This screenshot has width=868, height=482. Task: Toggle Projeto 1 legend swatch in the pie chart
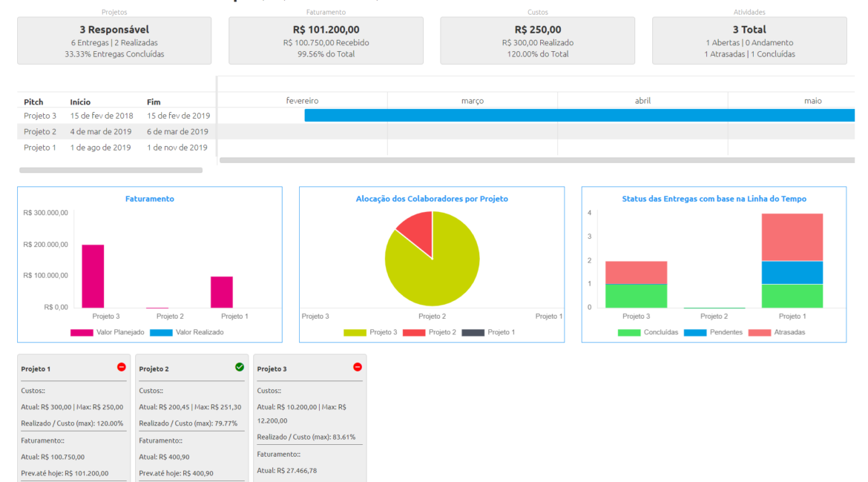473,333
